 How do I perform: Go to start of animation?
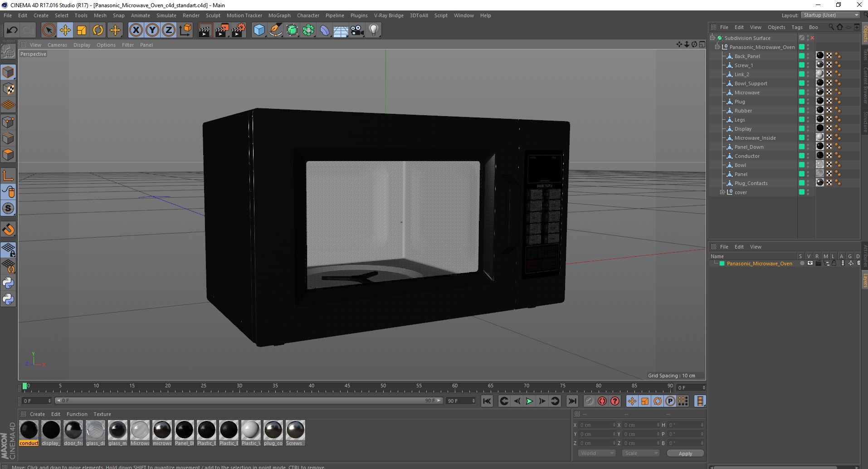[x=487, y=401]
